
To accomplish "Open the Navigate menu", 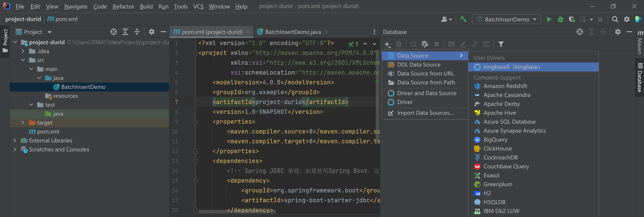I will coord(76,6).
